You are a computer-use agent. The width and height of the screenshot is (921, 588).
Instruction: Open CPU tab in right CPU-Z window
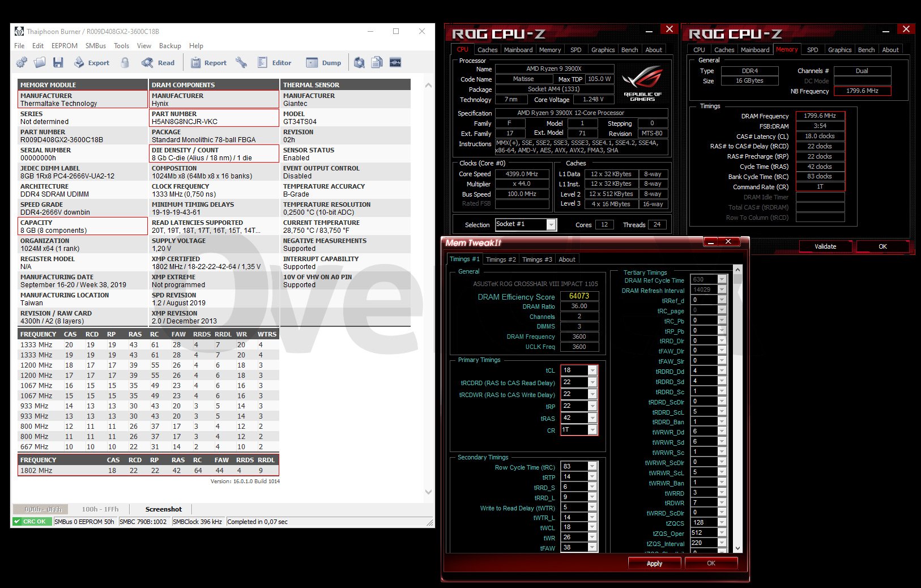tap(699, 50)
